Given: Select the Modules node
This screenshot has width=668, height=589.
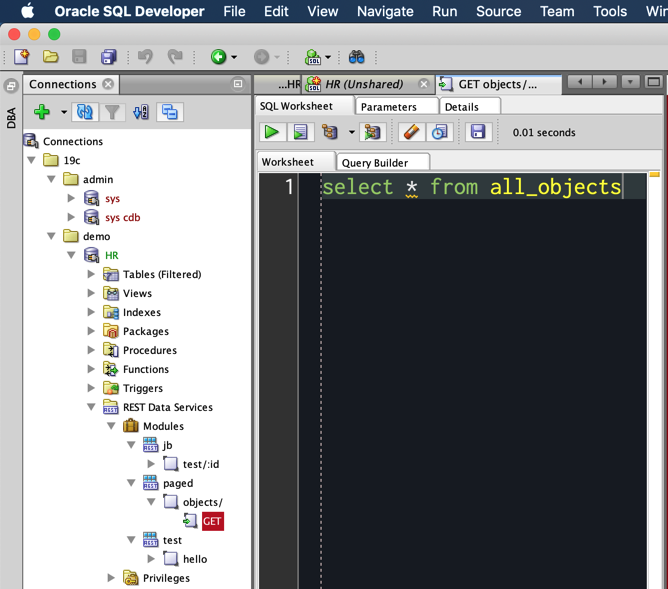Looking at the screenshot, I should click(163, 426).
